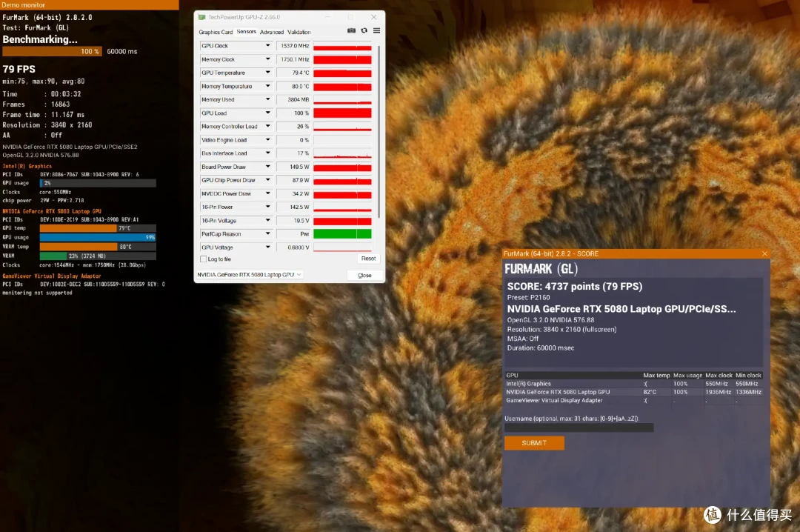Click the GPU-Z sensors vertical scrollbar
Image resolution: width=800 pixels, height=532 pixels.
(x=379, y=130)
